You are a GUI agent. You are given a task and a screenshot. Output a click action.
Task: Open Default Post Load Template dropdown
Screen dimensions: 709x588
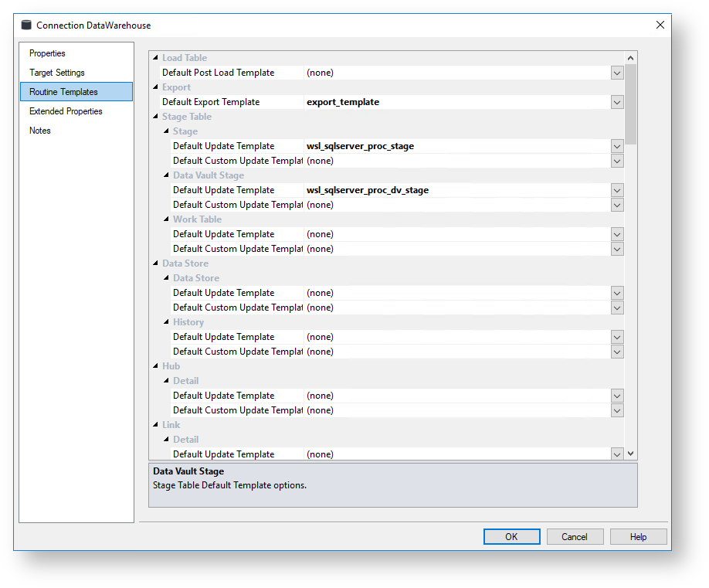click(x=616, y=73)
